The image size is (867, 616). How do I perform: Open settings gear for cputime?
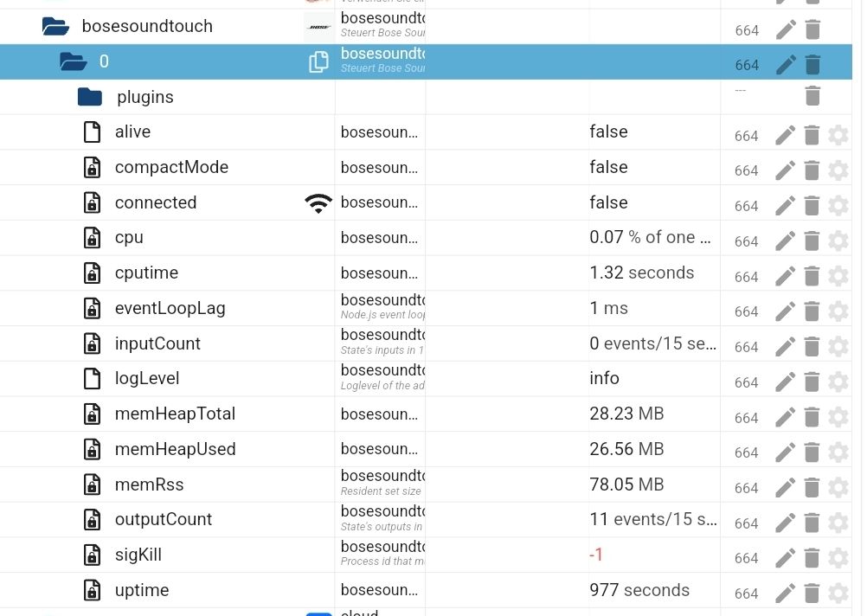click(x=838, y=277)
